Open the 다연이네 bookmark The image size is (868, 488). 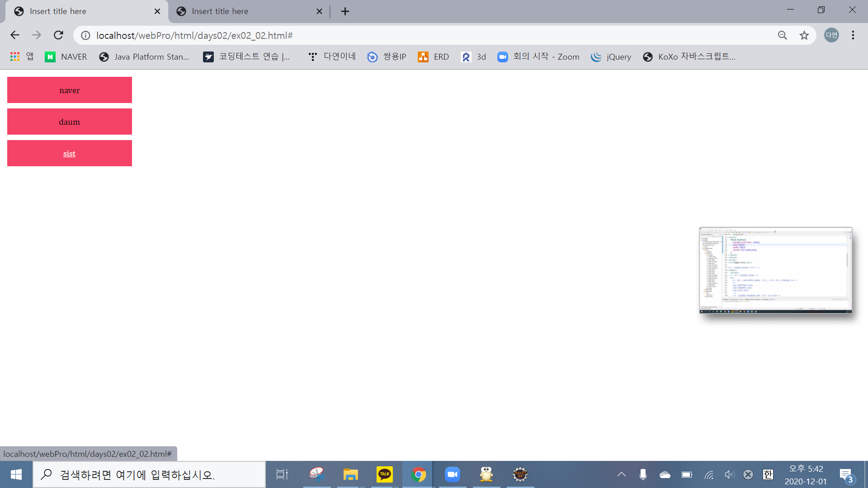332,56
